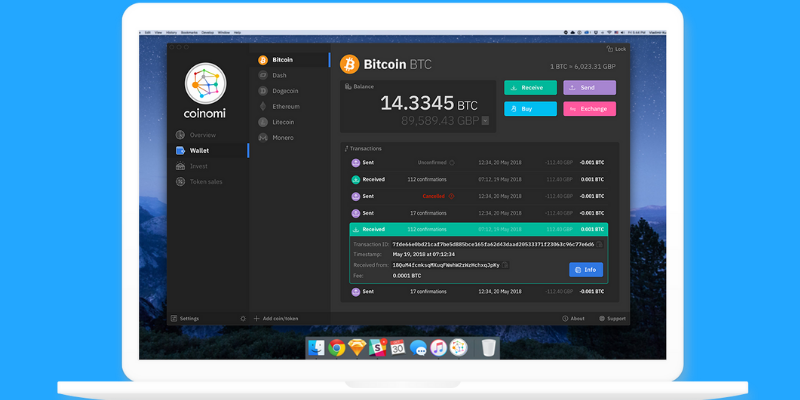Open the Help menu

(237, 33)
